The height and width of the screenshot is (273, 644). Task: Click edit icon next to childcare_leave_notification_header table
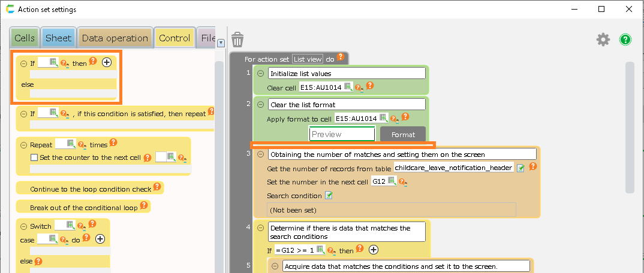[521, 168]
